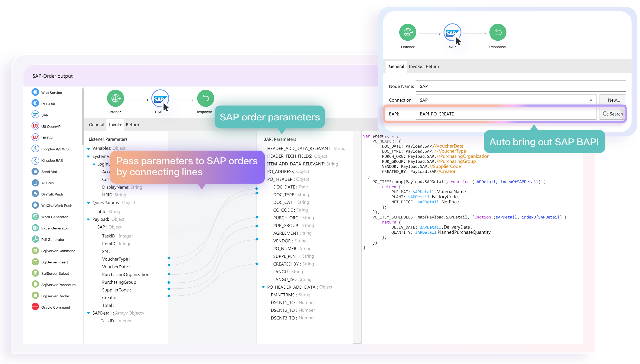Screen dimensions: 640x364
Task: Select the Kingdee K/3 WISE connector
Action: click(35, 149)
